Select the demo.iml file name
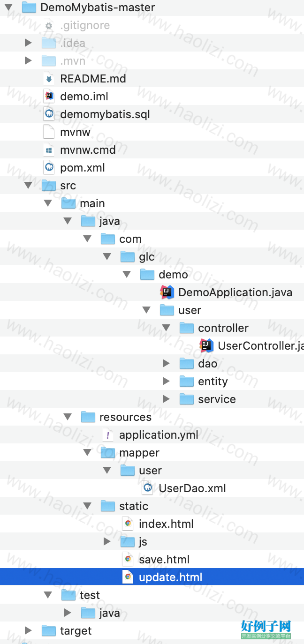Screen dimensions: 304x644 tap(84, 97)
